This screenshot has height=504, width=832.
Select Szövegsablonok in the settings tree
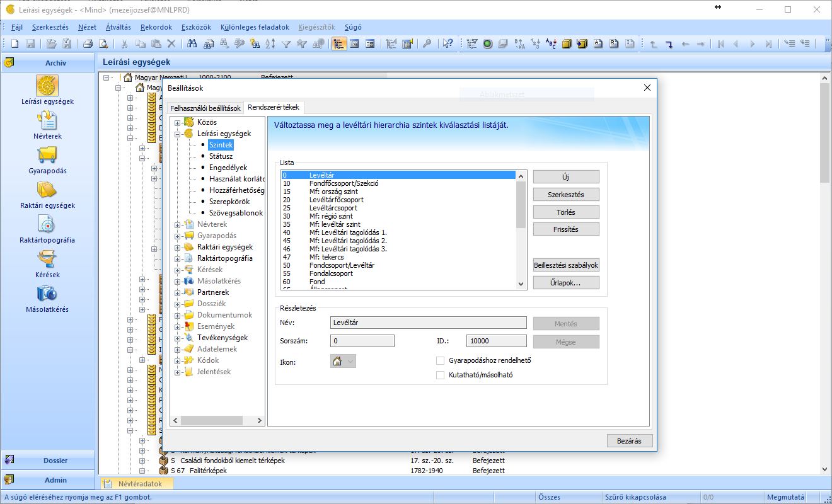pos(236,213)
